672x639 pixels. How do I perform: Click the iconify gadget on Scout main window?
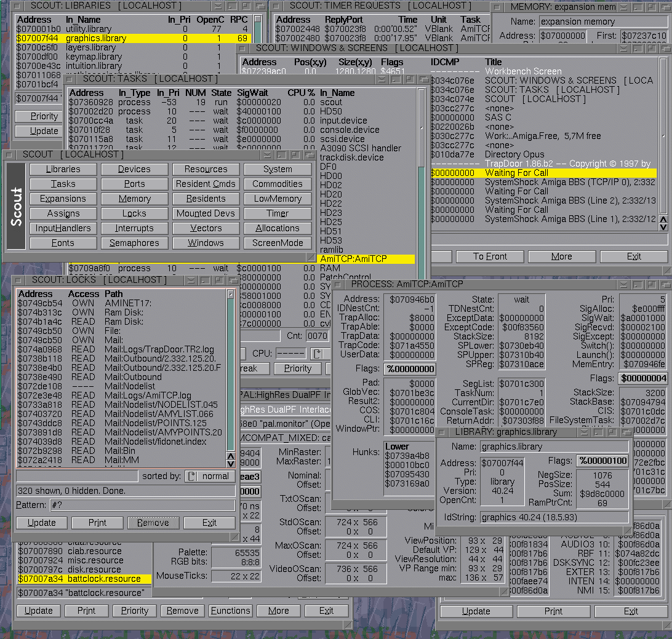281,155
